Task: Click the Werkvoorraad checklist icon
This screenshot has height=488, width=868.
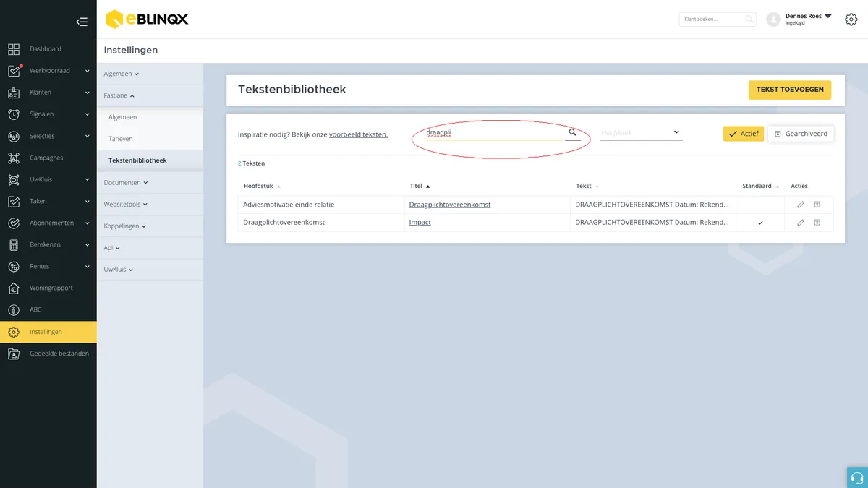Action: click(14, 71)
